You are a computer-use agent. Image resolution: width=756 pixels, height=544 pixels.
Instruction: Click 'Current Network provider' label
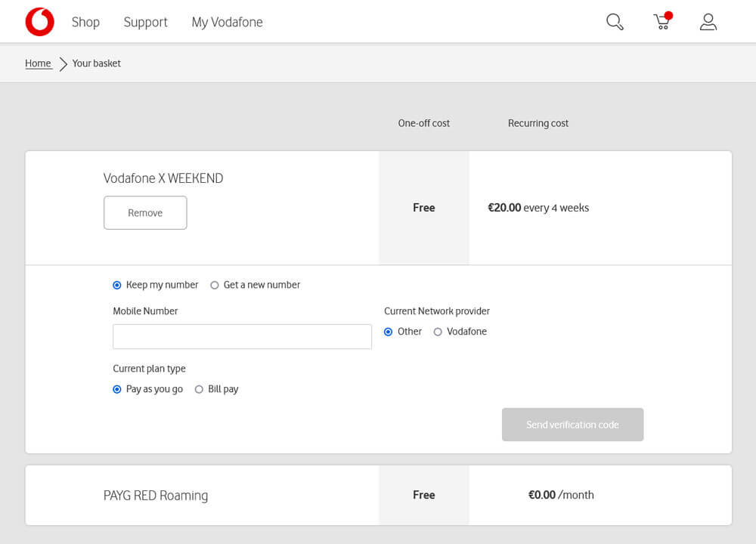(437, 311)
